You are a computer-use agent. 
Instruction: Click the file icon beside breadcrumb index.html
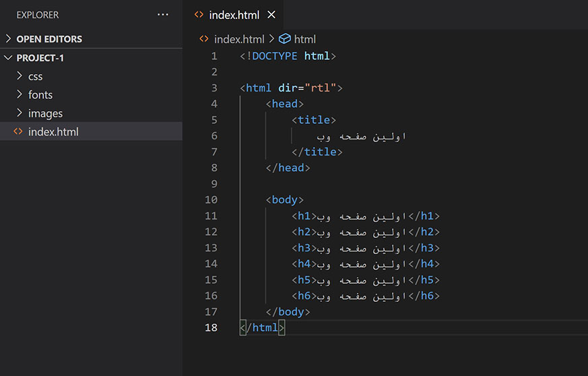204,39
